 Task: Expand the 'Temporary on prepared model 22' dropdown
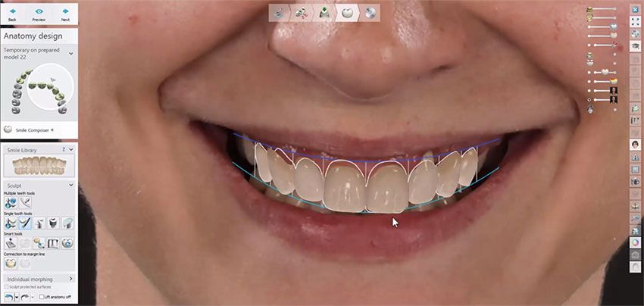71,53
